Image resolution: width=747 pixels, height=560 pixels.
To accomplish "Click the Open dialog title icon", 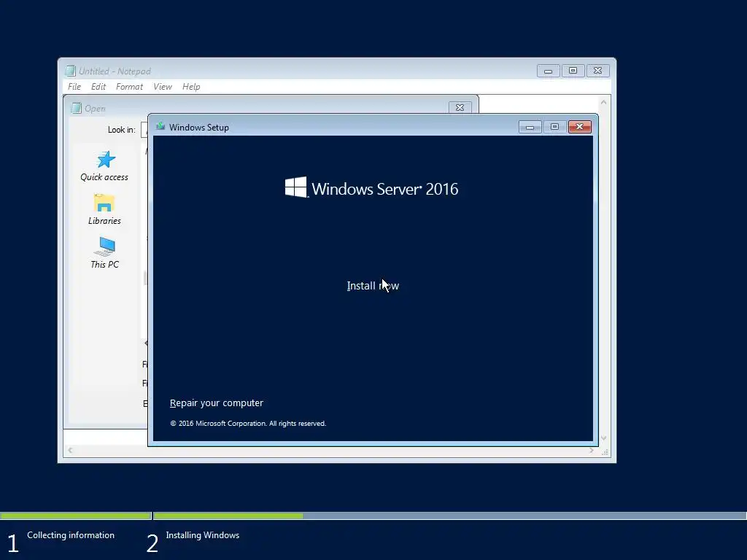I will 76,108.
